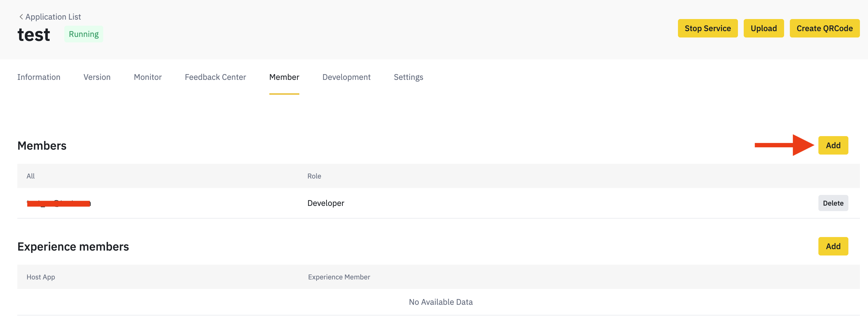Viewport: 868px width, 327px height.
Task: Switch to the Development tab
Action: [x=346, y=77]
